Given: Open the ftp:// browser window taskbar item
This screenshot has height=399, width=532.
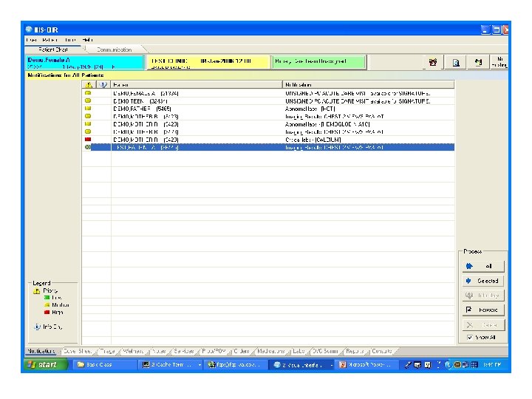Looking at the screenshot, I should tap(236, 365).
